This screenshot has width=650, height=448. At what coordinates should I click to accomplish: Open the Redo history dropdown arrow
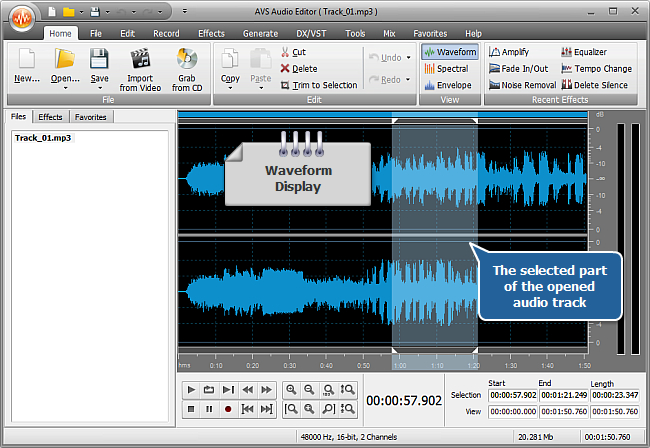coord(408,80)
